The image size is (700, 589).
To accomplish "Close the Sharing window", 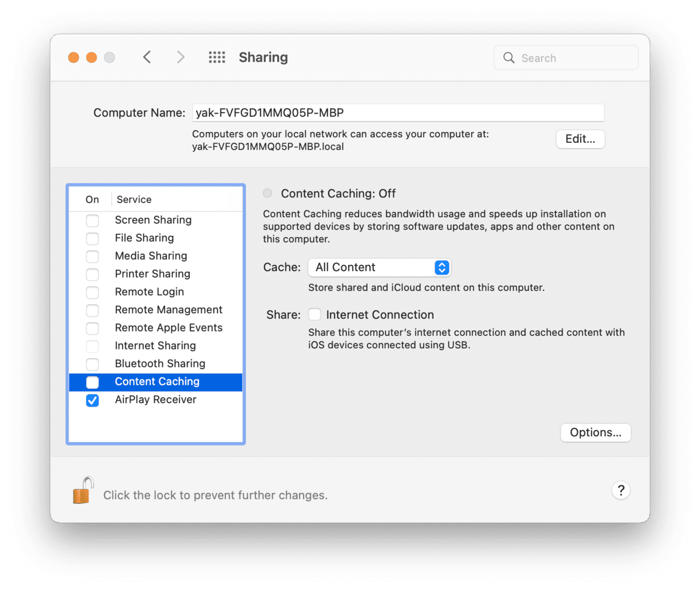I will (x=74, y=58).
